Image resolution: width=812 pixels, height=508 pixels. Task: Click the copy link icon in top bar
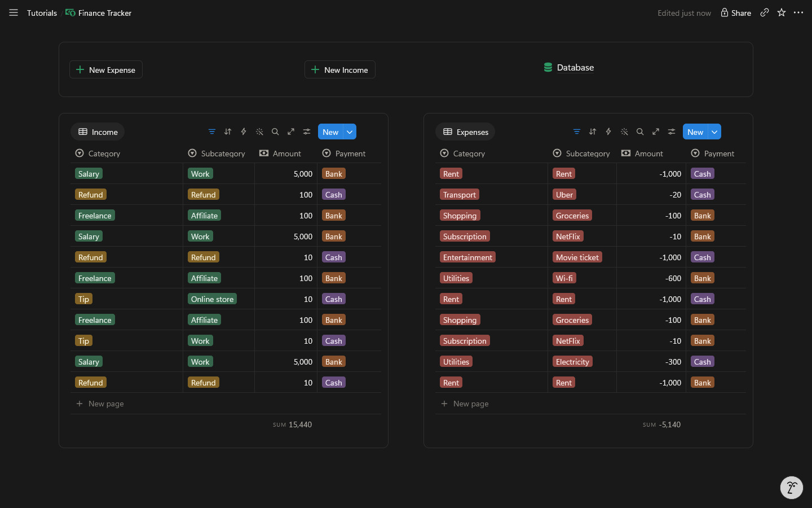(764, 12)
